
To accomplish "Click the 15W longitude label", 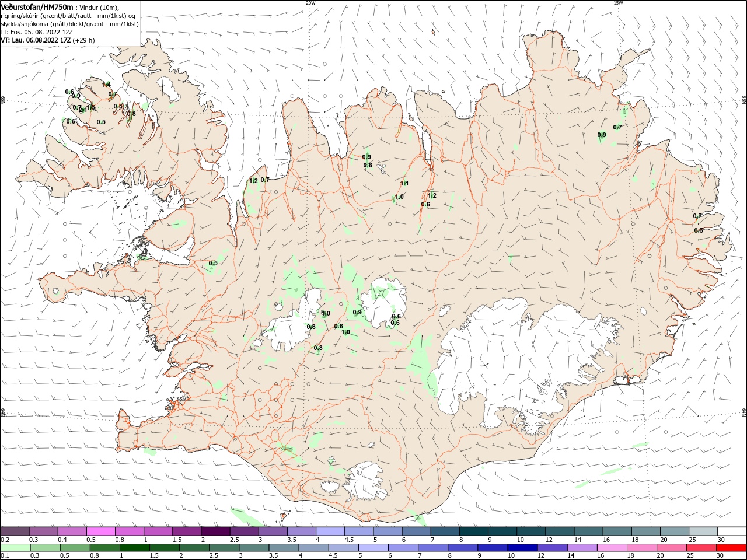I will click(618, 3).
